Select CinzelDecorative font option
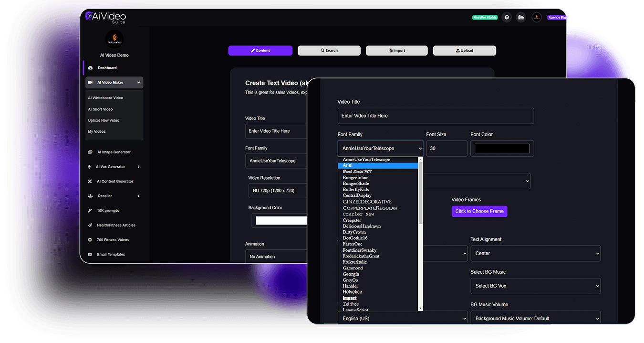The width and height of the screenshot is (644, 343). (x=378, y=202)
